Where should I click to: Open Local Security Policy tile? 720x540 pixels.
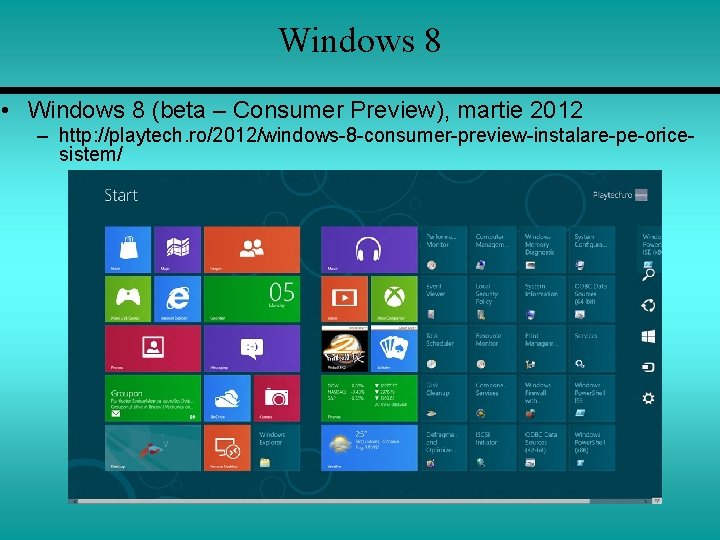click(x=493, y=299)
